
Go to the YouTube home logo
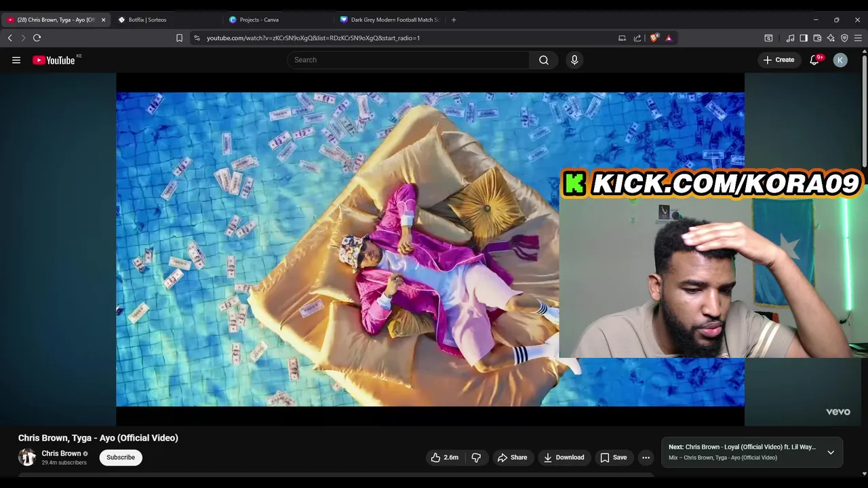[54, 60]
